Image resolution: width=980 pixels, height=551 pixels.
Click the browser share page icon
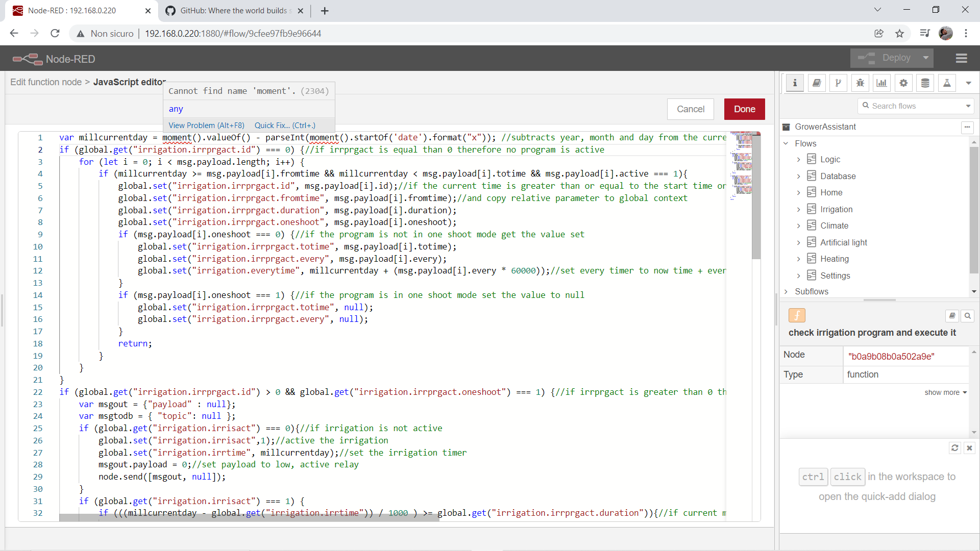(x=878, y=34)
